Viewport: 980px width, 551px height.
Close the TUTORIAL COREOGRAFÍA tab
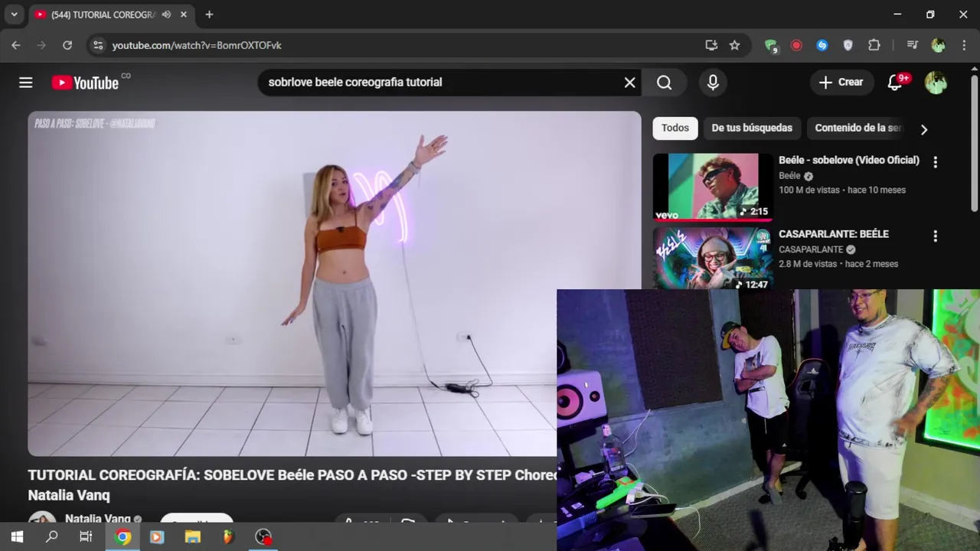point(184,15)
